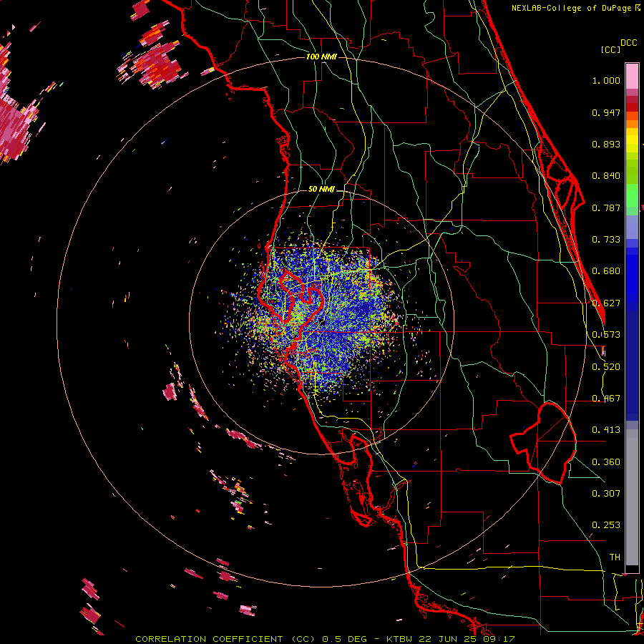Select the 0.413 legend value
644x644 pixels.
[x=606, y=430]
